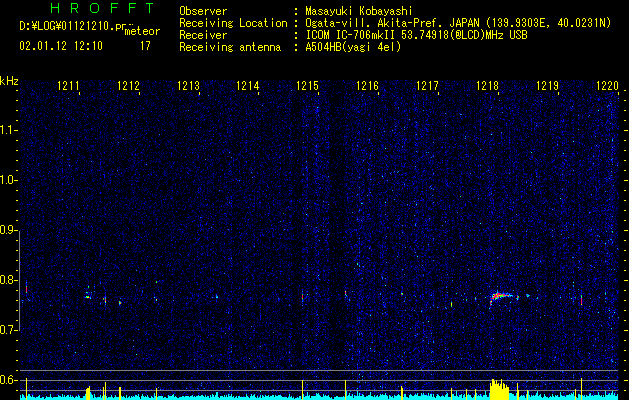
Task: Select the Ogata-vill. Akita-Pref. JAPAN location text
Action: coord(394,23)
